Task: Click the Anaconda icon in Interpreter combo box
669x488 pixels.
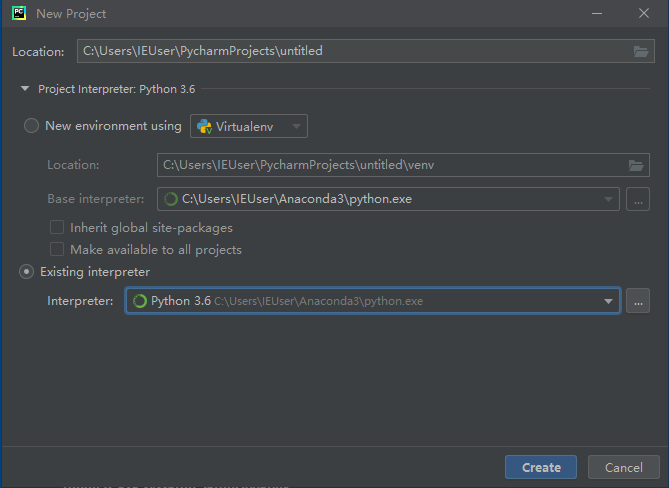Action: point(140,301)
